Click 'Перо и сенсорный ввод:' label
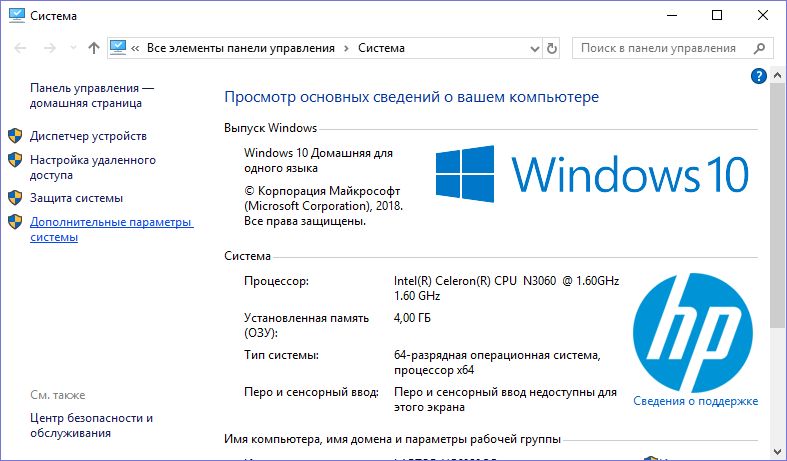787x461 pixels. pos(311,392)
